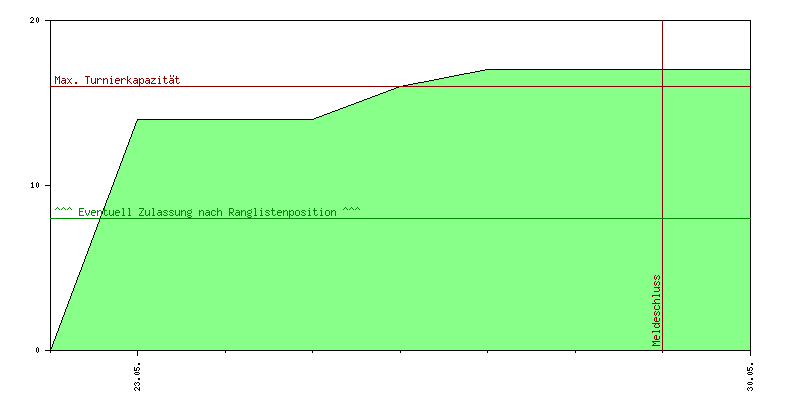
Task: Click the y-axis value "10"
Action: [35, 186]
